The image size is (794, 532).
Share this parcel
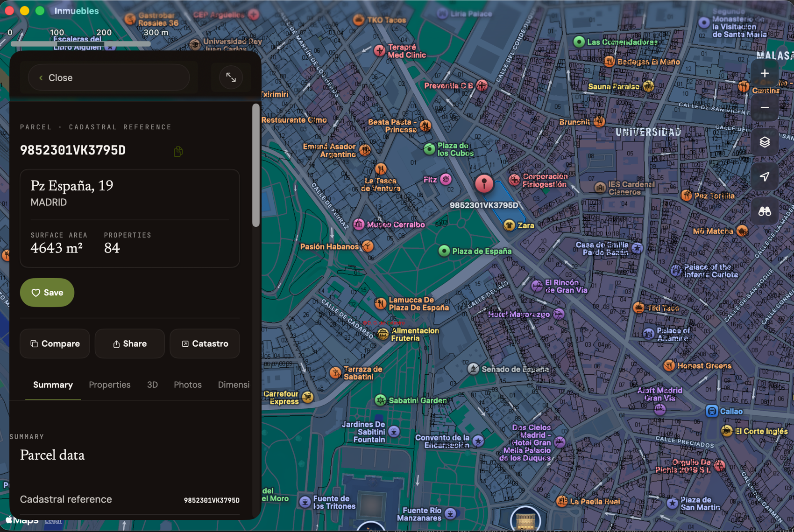[130, 343]
